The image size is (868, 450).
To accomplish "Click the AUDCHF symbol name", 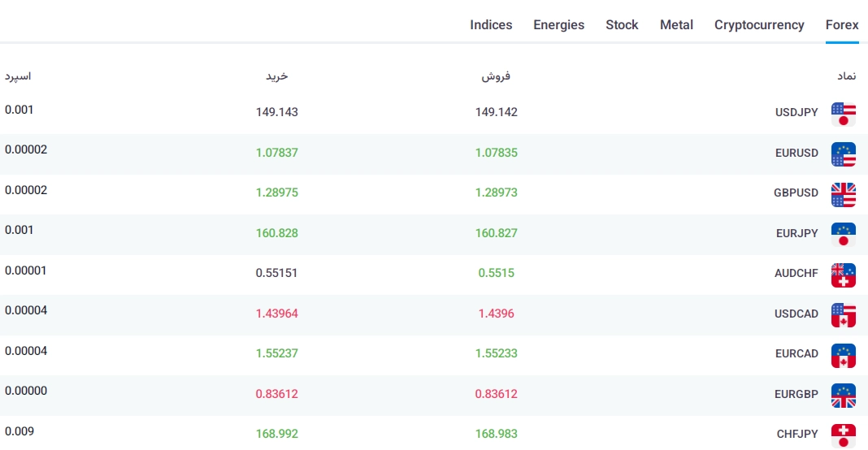I will [x=796, y=273].
